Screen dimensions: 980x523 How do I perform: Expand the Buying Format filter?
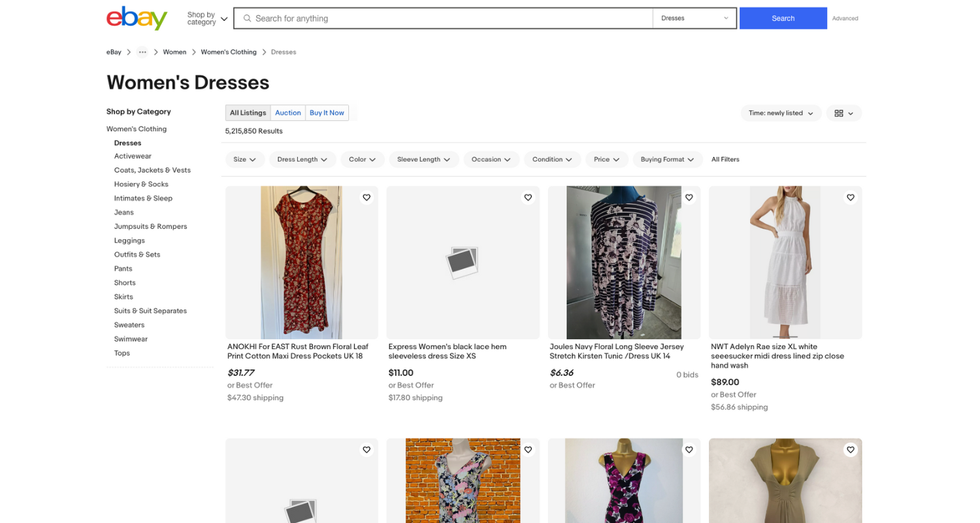[668, 160]
